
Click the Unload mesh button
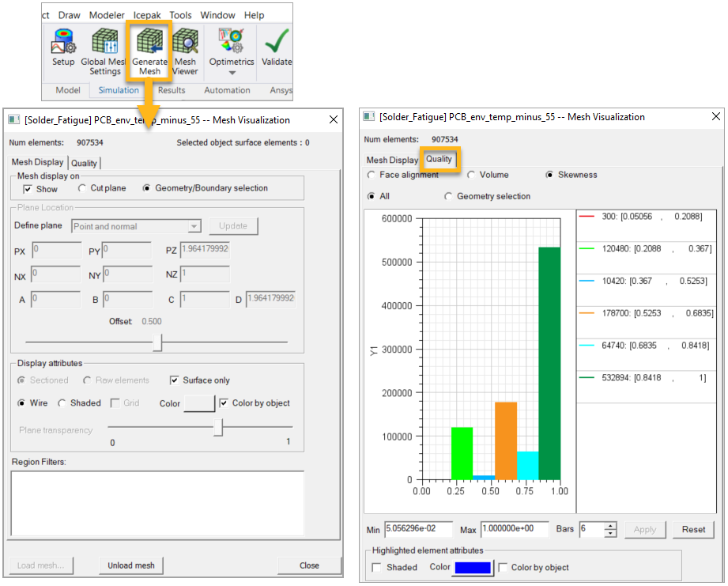coord(131,565)
